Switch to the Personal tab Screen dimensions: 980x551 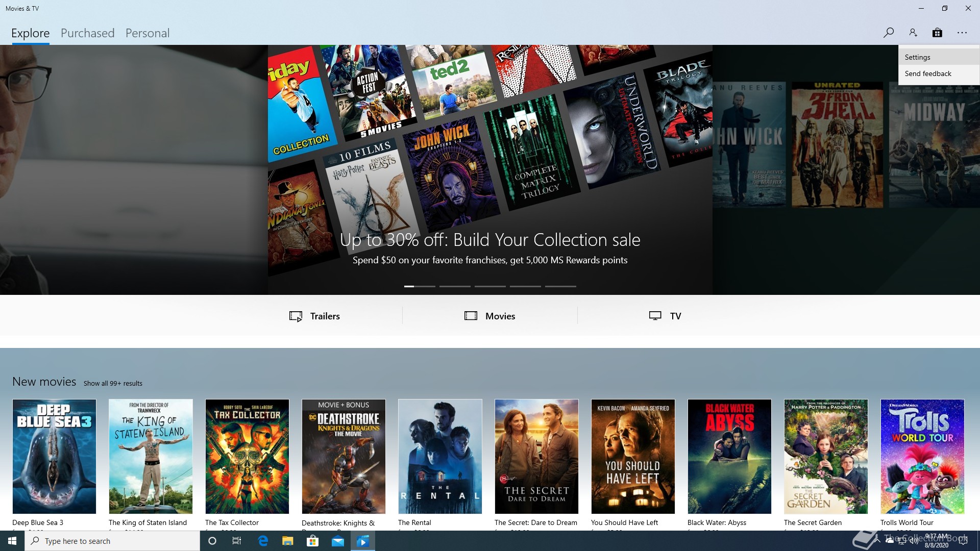click(x=148, y=33)
